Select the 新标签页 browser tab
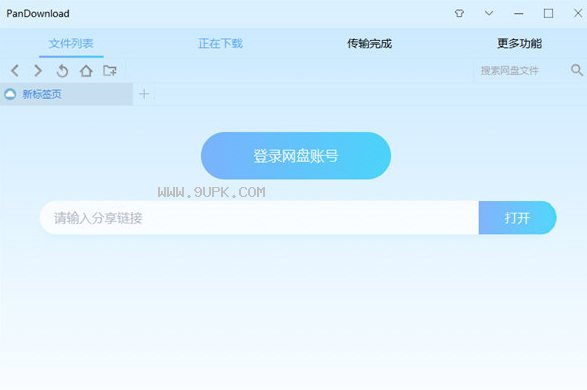The height and width of the screenshot is (390, 587). [x=67, y=94]
